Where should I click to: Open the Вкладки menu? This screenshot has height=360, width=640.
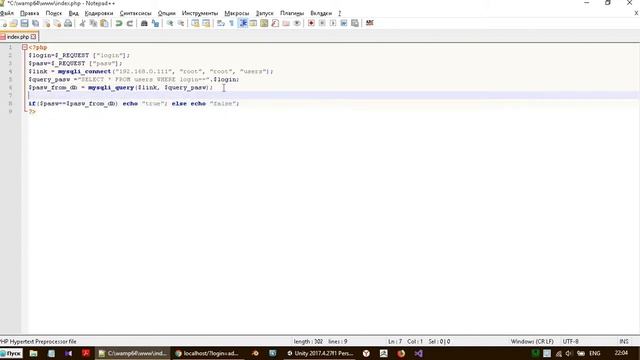tap(321, 13)
